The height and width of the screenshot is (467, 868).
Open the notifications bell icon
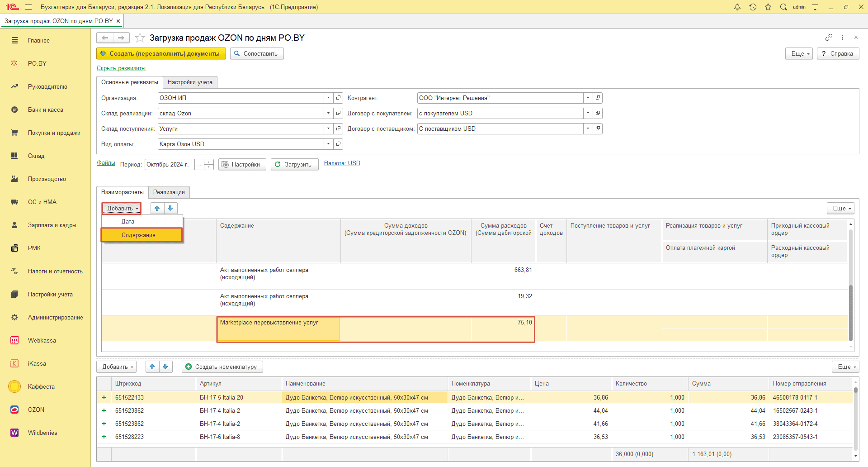click(x=737, y=7)
